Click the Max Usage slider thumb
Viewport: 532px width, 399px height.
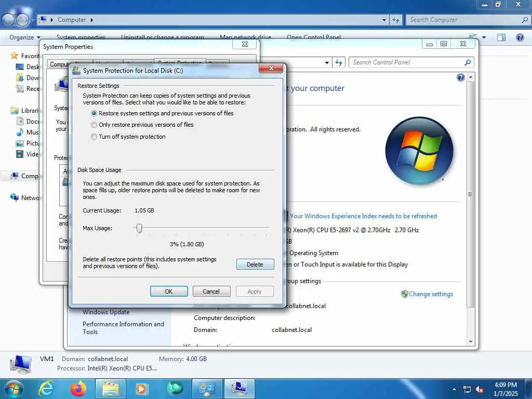(139, 229)
